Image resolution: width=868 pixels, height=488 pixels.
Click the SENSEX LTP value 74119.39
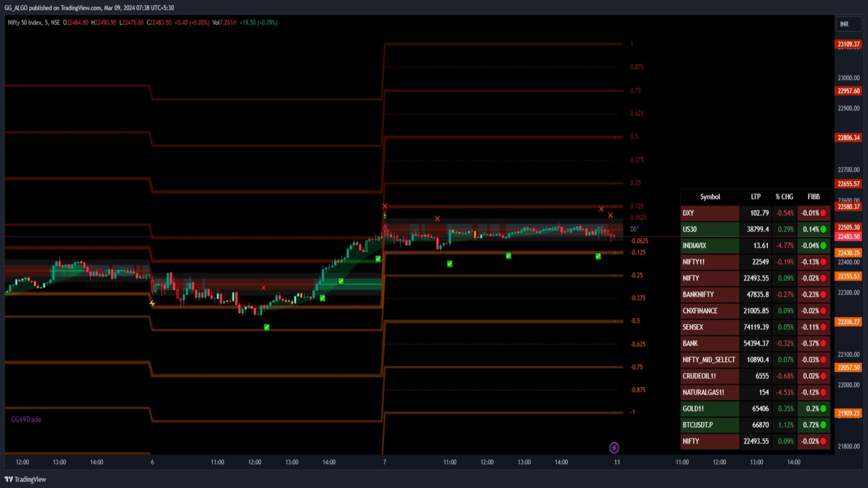pyautogui.click(x=756, y=327)
